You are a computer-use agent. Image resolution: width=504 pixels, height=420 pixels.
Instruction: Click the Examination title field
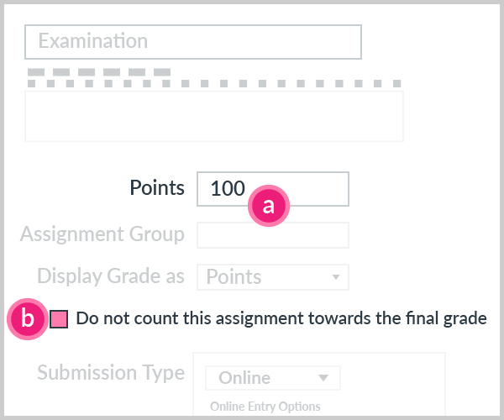pos(193,42)
